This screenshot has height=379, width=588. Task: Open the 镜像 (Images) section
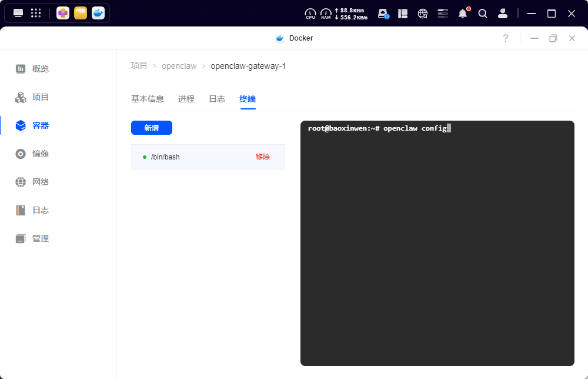point(40,153)
